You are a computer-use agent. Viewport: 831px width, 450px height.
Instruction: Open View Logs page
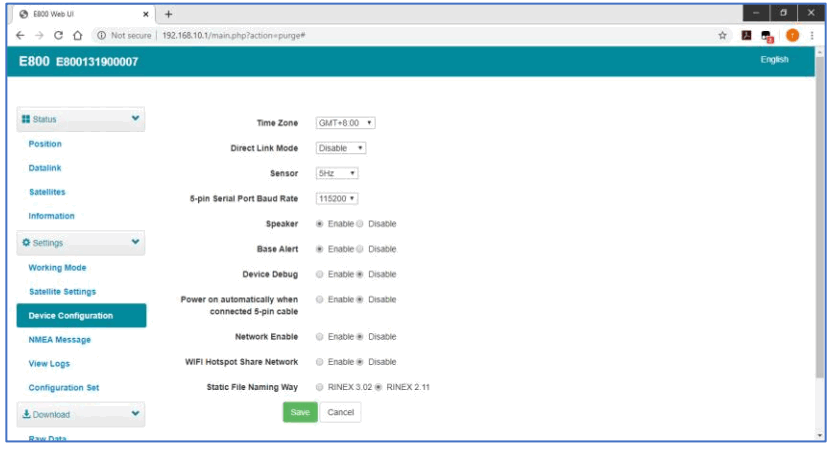click(x=49, y=364)
